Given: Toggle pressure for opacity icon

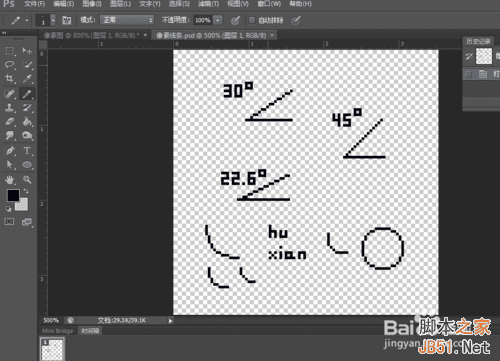Looking at the screenshot, I should 235,21.
